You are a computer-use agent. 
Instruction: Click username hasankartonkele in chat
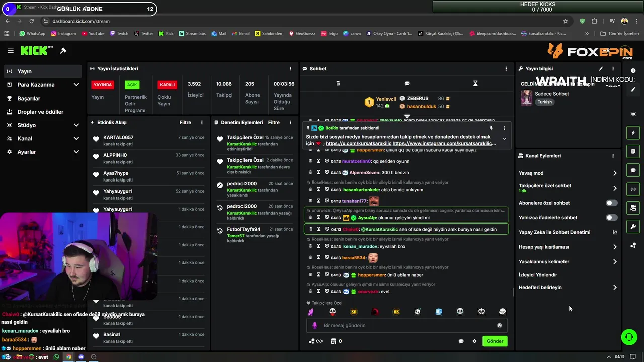(361, 190)
